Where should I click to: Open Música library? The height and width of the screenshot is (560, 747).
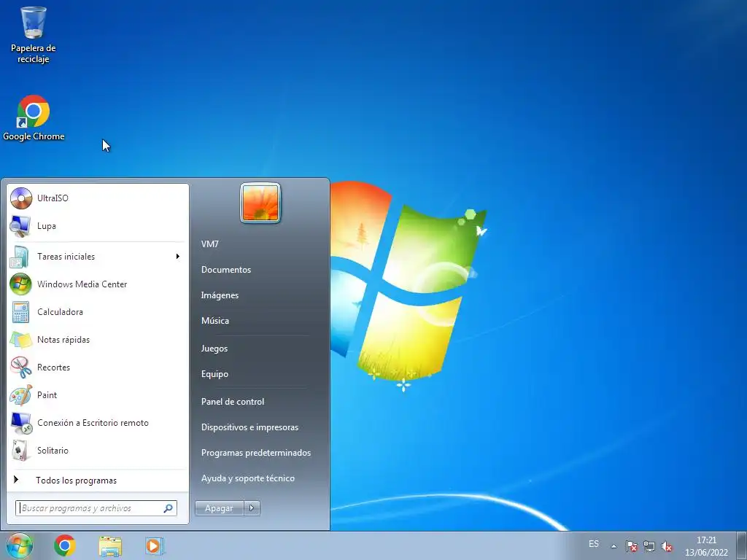tap(215, 321)
